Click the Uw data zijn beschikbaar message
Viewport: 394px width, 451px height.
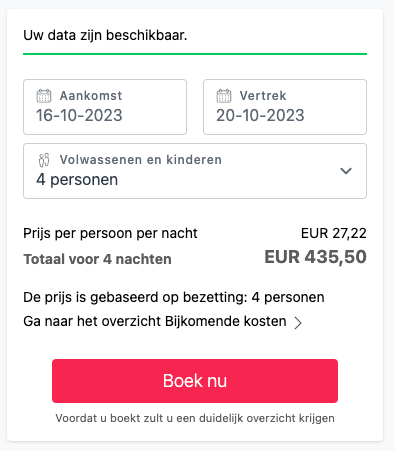[105, 35]
